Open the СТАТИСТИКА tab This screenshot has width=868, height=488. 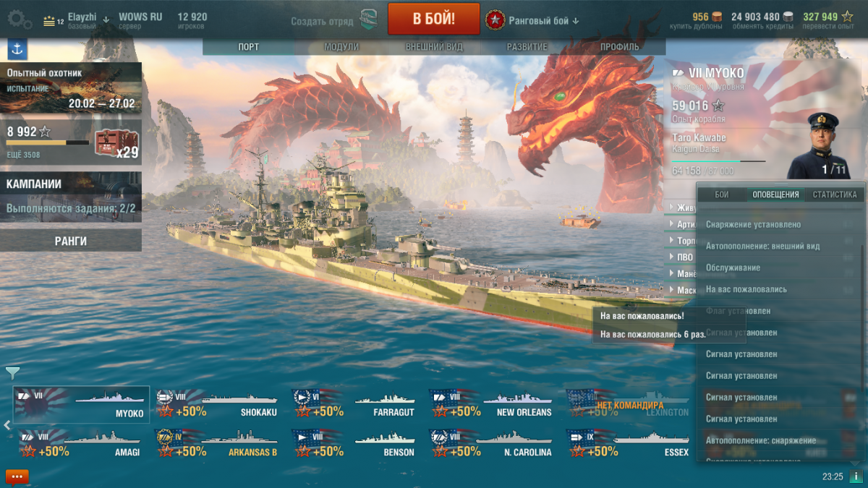(834, 194)
